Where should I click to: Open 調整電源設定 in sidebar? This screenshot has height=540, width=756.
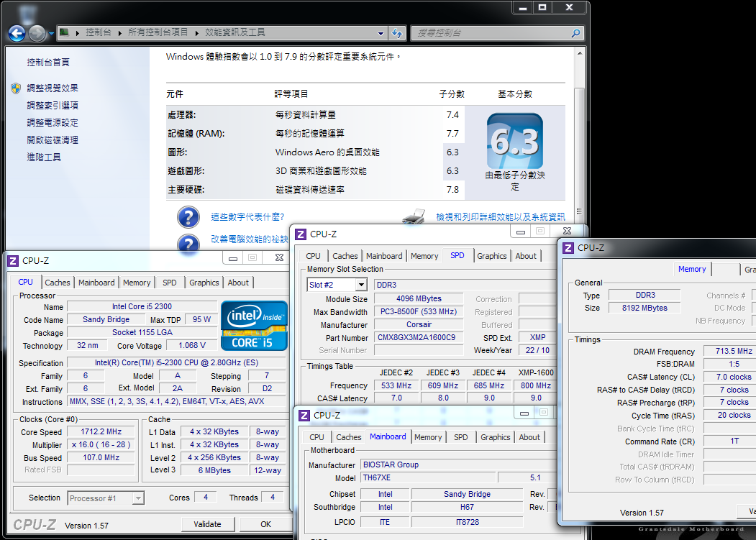pos(53,123)
